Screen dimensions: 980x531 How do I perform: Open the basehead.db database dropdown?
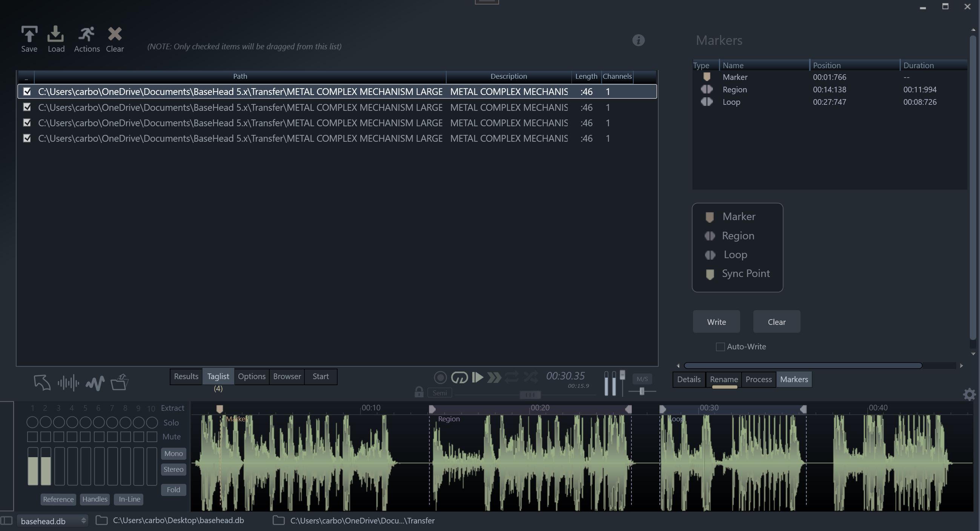tap(52, 521)
